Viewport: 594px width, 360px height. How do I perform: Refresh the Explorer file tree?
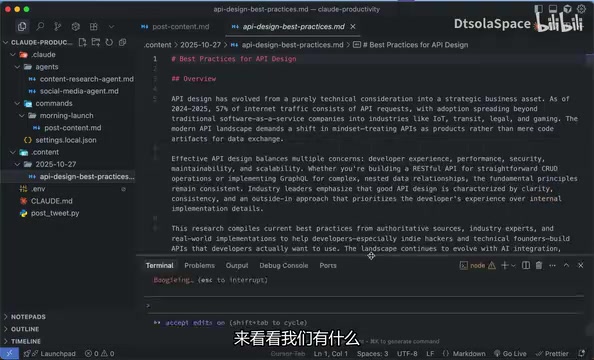tap(109, 42)
